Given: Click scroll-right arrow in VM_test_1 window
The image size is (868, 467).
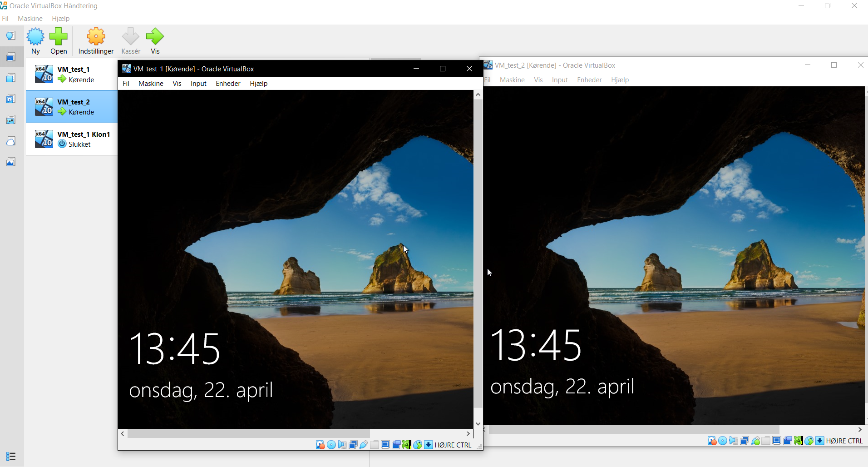Looking at the screenshot, I should point(469,434).
